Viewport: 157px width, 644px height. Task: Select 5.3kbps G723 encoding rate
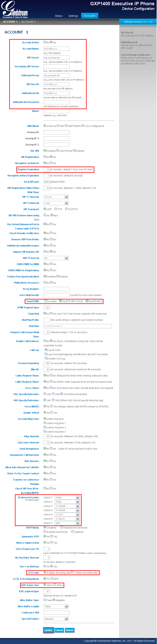click(x=72, y=572)
